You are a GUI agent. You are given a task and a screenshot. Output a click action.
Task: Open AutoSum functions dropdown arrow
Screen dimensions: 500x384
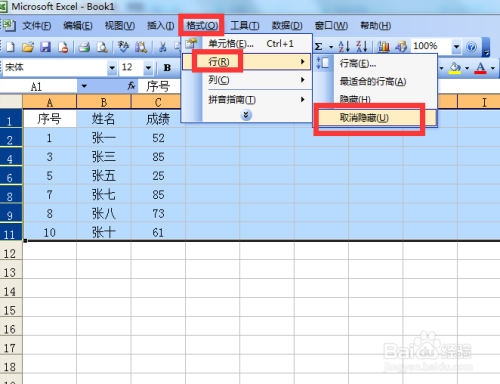331,47
